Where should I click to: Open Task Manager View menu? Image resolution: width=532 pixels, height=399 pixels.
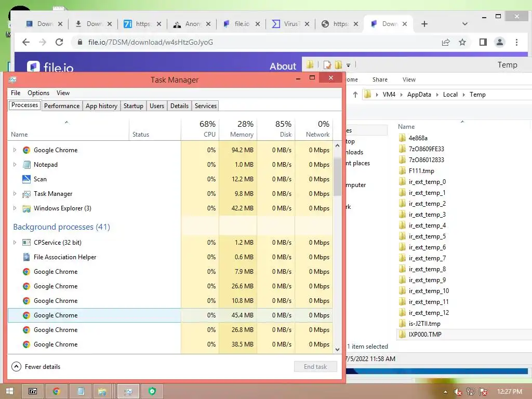click(63, 93)
